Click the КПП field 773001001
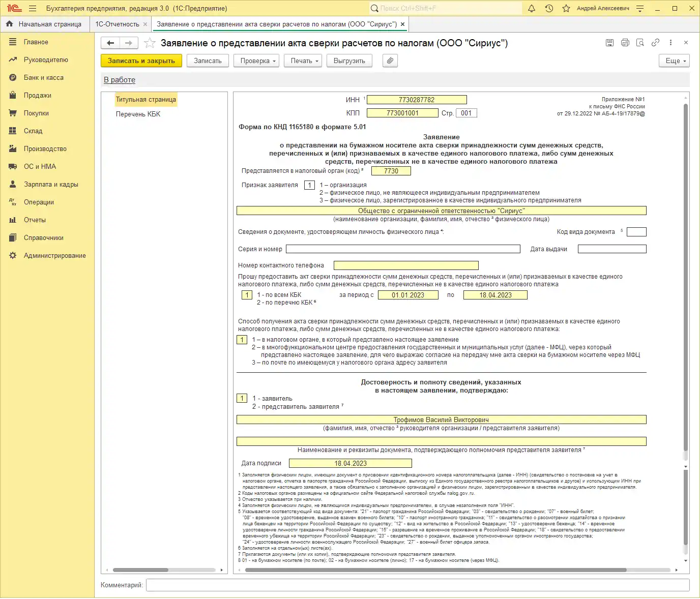The height and width of the screenshot is (599, 700). 402,113
